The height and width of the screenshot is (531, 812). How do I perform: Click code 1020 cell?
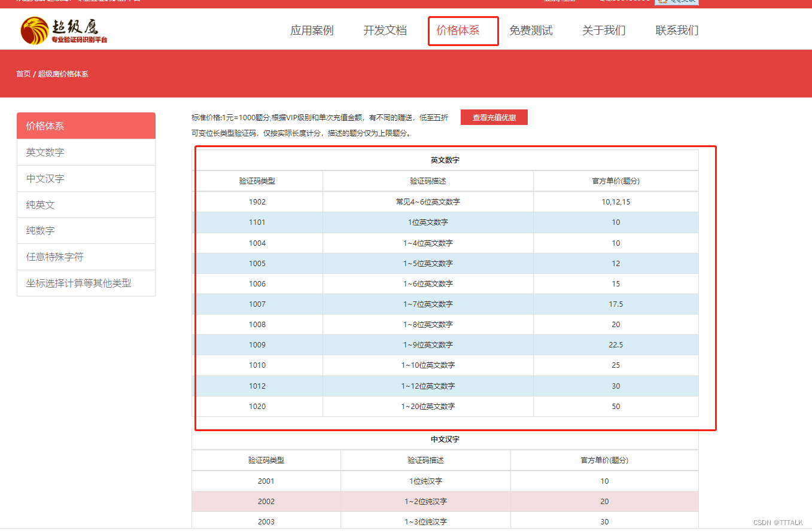(x=257, y=407)
